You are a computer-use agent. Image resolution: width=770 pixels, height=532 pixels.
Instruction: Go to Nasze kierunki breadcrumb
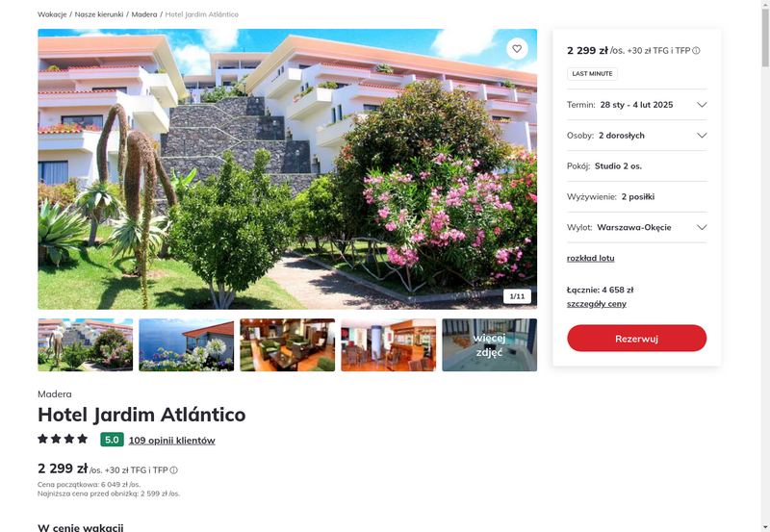coord(99,14)
